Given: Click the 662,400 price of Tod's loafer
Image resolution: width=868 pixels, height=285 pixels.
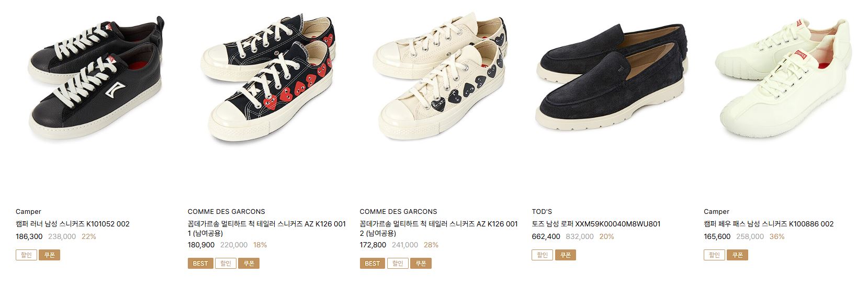Looking at the screenshot, I should coord(546,236).
